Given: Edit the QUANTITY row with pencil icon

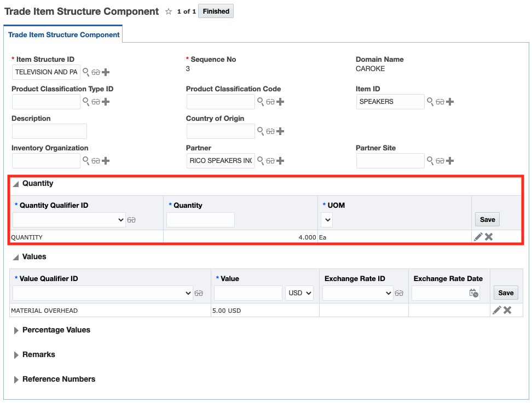Looking at the screenshot, I should 478,237.
